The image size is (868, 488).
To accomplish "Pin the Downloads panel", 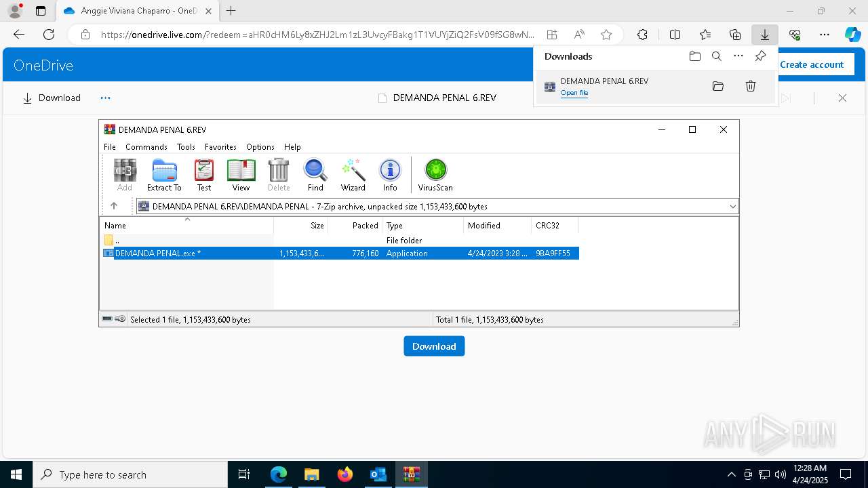I will tap(760, 56).
